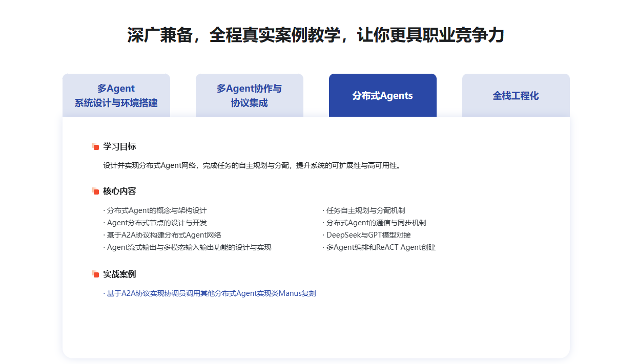Open the 基于A2A协议实现协调员 Manus复刻 case link

tap(211, 294)
